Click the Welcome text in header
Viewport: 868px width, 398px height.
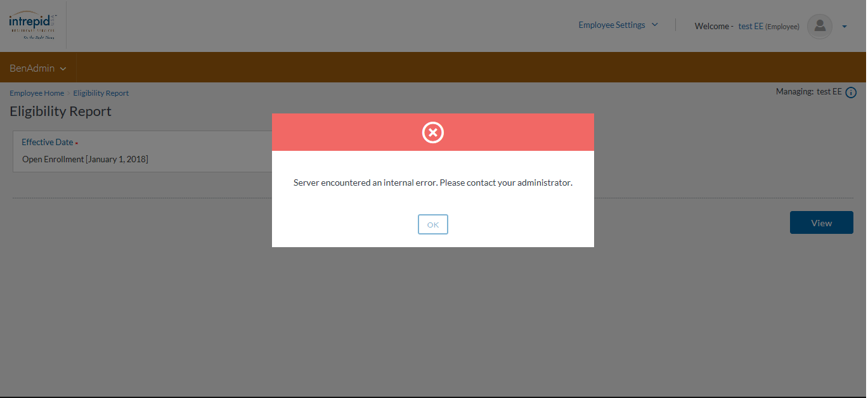pos(714,27)
